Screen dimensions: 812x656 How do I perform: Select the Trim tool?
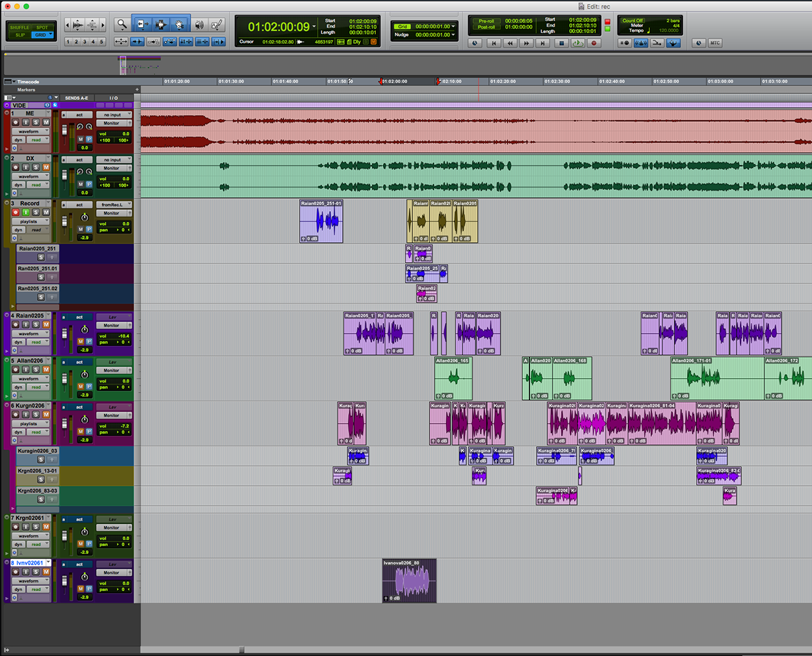142,24
